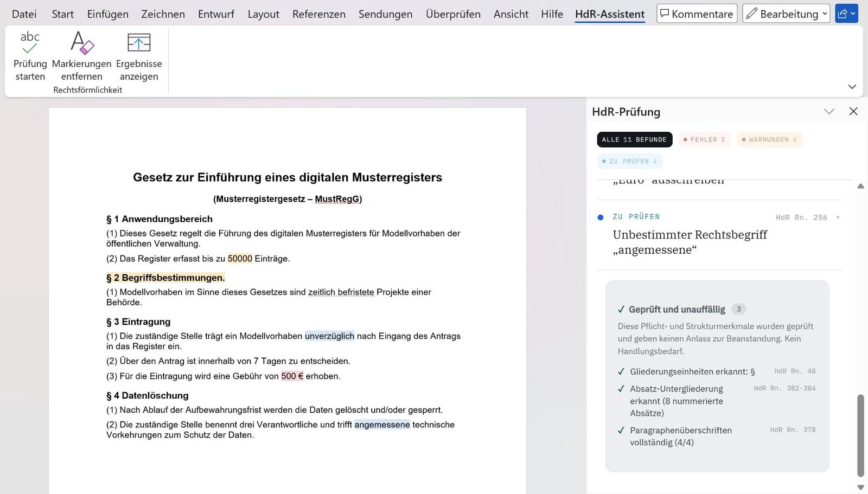Open HdR-Prüfung pane options chevron
The height and width of the screenshot is (494, 868).
829,111
